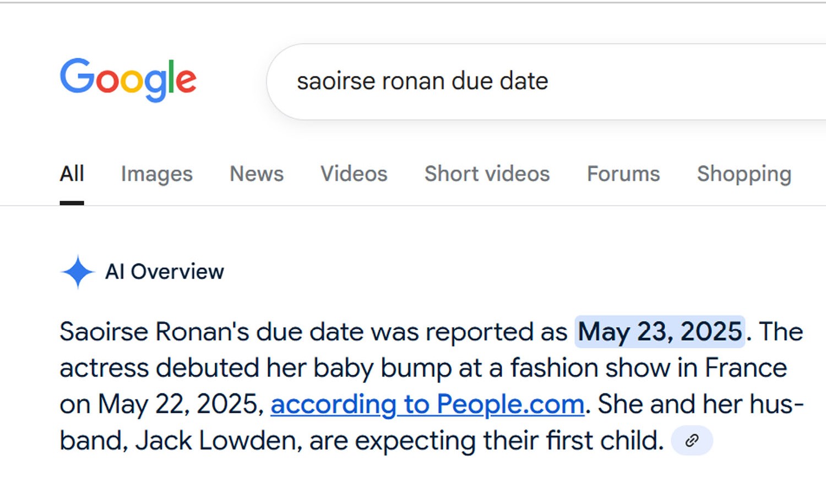This screenshot has height=504, width=826.
Task: Click the AI Overview heading label
Action: point(164,272)
